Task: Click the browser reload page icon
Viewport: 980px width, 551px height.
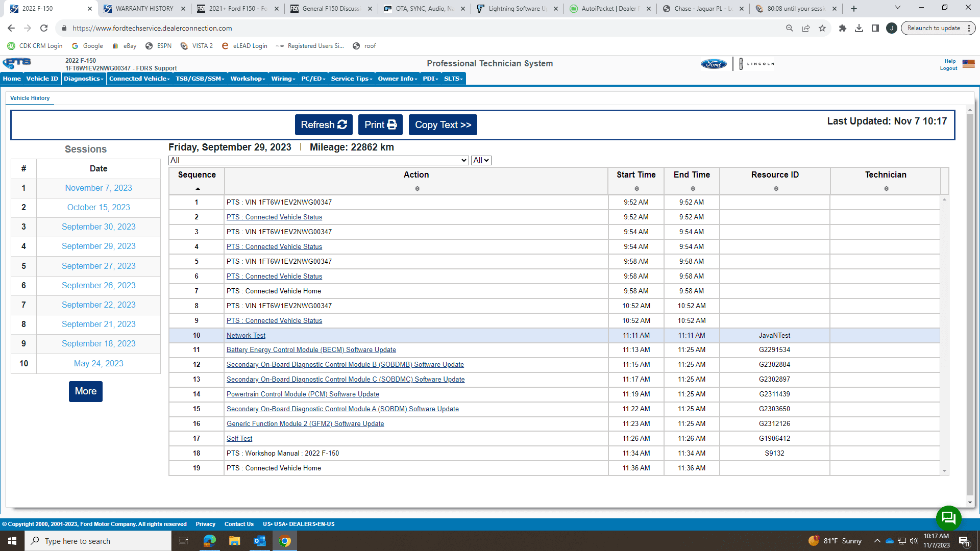Action: pyautogui.click(x=44, y=28)
